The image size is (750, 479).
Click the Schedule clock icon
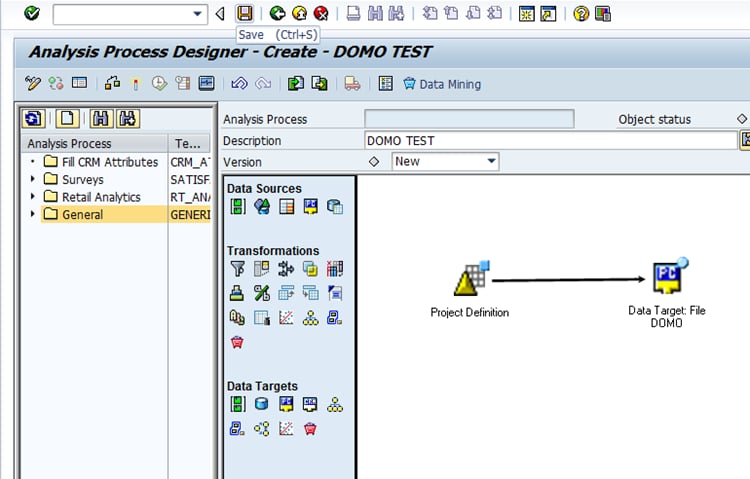(159, 83)
